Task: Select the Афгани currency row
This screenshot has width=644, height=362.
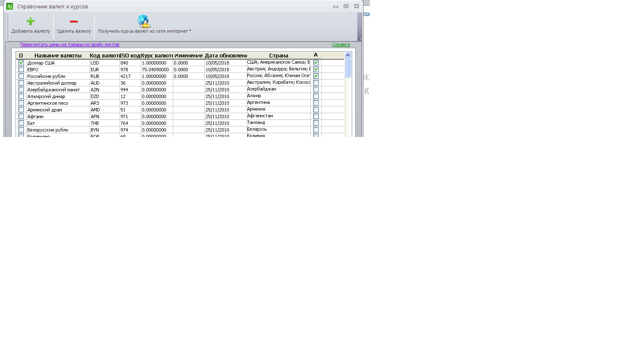Action: [180, 116]
